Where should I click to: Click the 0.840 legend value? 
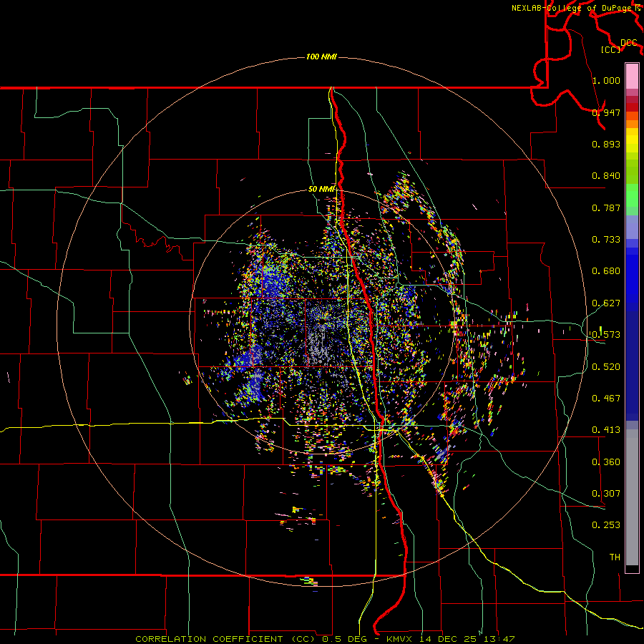[606, 176]
